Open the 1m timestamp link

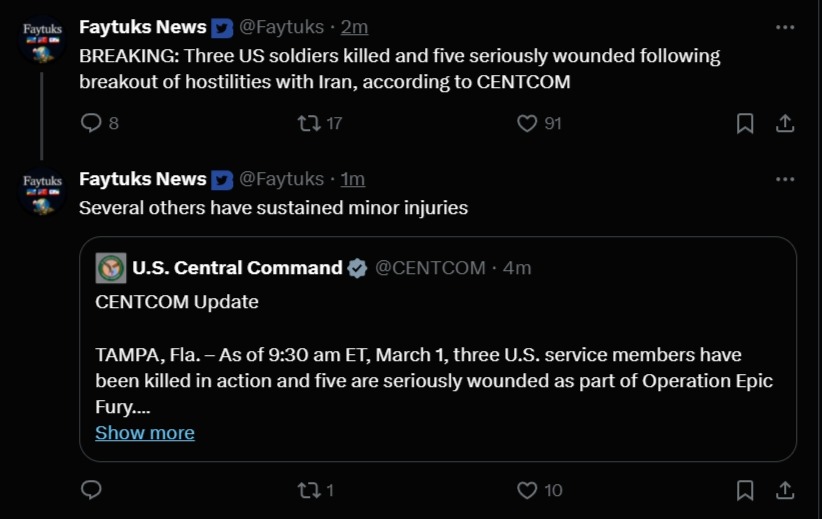(353, 179)
